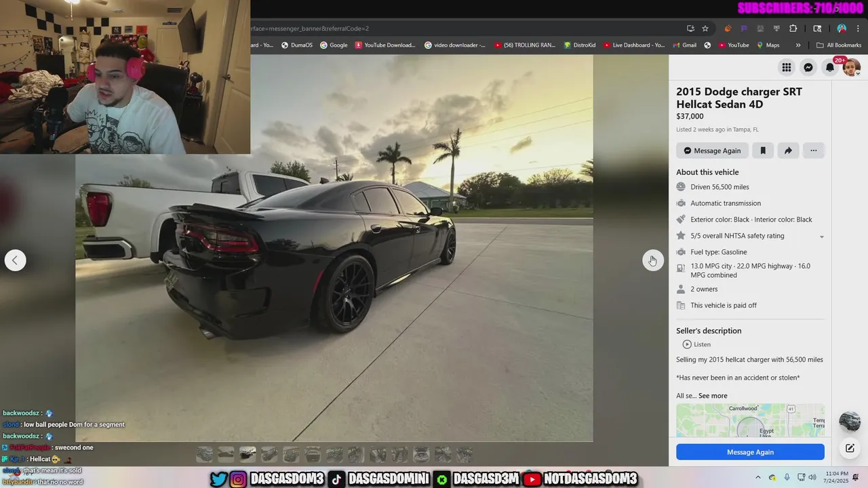
Task: Open the DumaOS bookmark
Action: (296, 45)
